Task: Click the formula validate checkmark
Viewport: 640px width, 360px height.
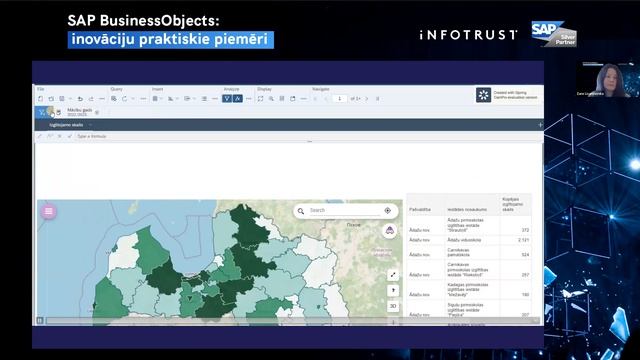Action: tap(69, 136)
